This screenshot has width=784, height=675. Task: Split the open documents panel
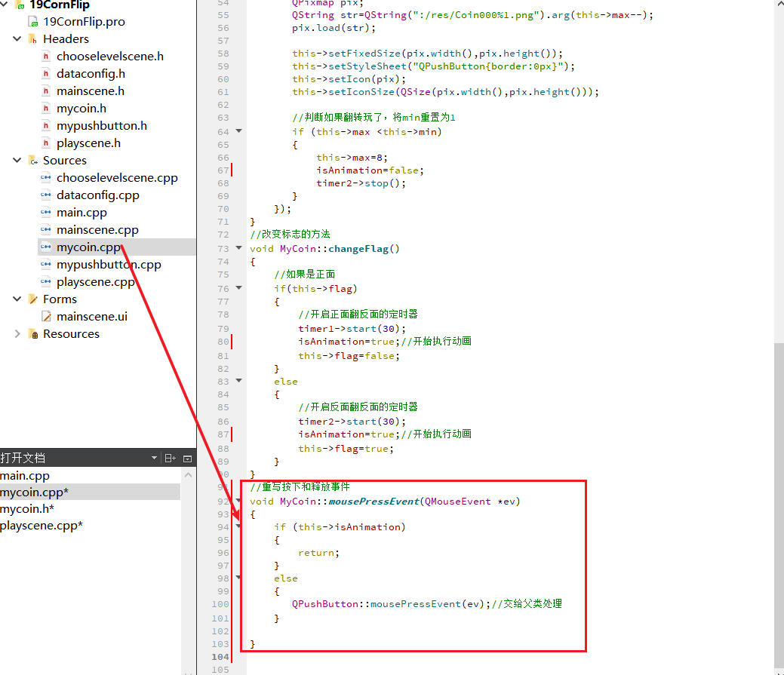click(170, 458)
